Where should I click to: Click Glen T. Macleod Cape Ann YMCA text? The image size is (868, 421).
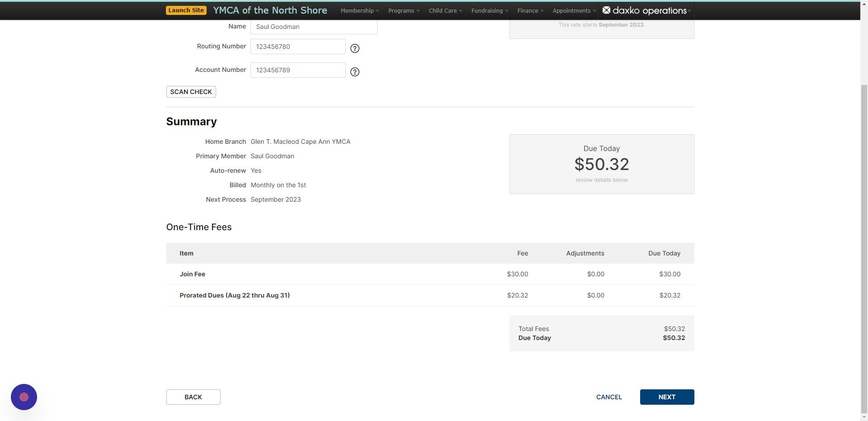[x=300, y=142]
